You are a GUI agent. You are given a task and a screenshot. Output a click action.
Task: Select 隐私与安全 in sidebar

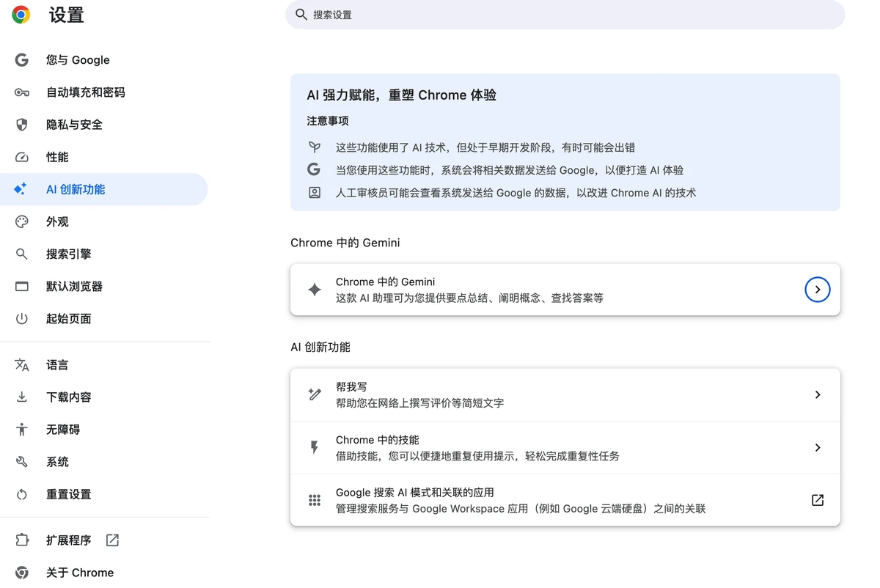104,125
